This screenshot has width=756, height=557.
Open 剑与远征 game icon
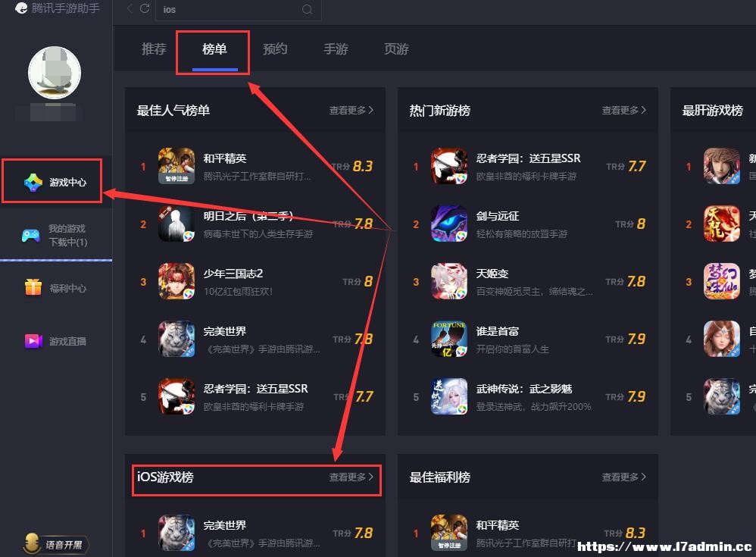(x=449, y=224)
